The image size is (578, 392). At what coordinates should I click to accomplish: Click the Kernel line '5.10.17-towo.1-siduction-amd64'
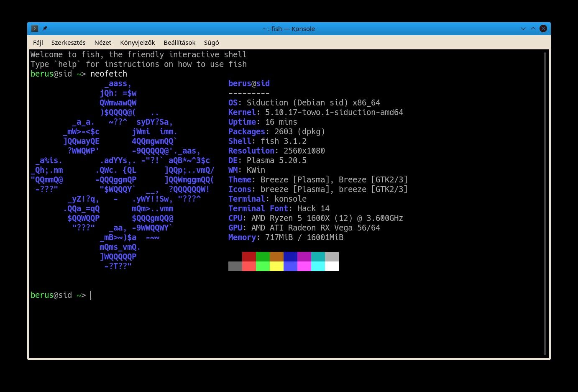(334, 112)
